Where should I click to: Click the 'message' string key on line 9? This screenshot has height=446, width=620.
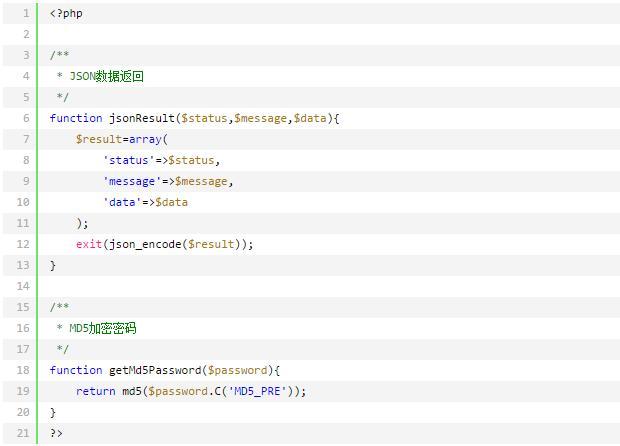[132, 181]
